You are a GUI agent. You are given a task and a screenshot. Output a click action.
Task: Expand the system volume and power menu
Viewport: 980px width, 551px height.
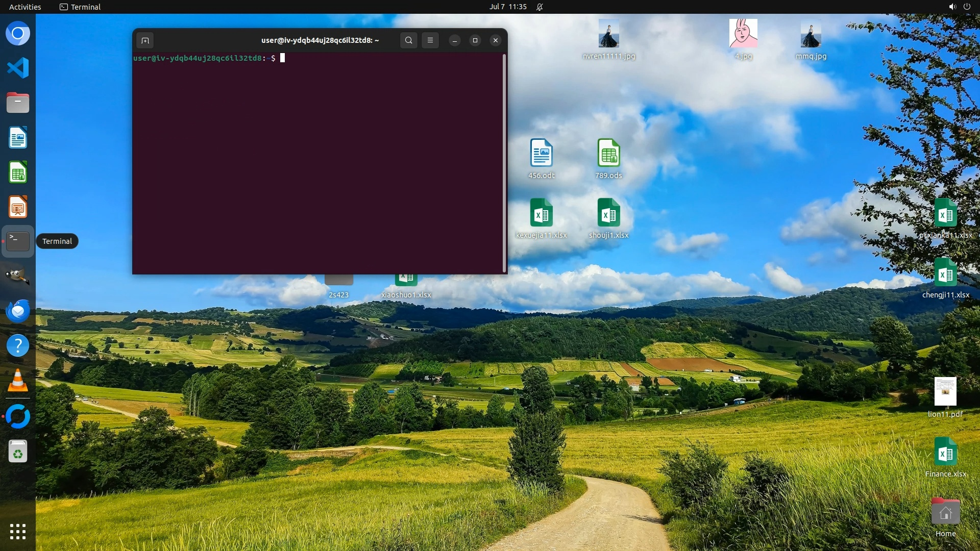click(x=959, y=7)
